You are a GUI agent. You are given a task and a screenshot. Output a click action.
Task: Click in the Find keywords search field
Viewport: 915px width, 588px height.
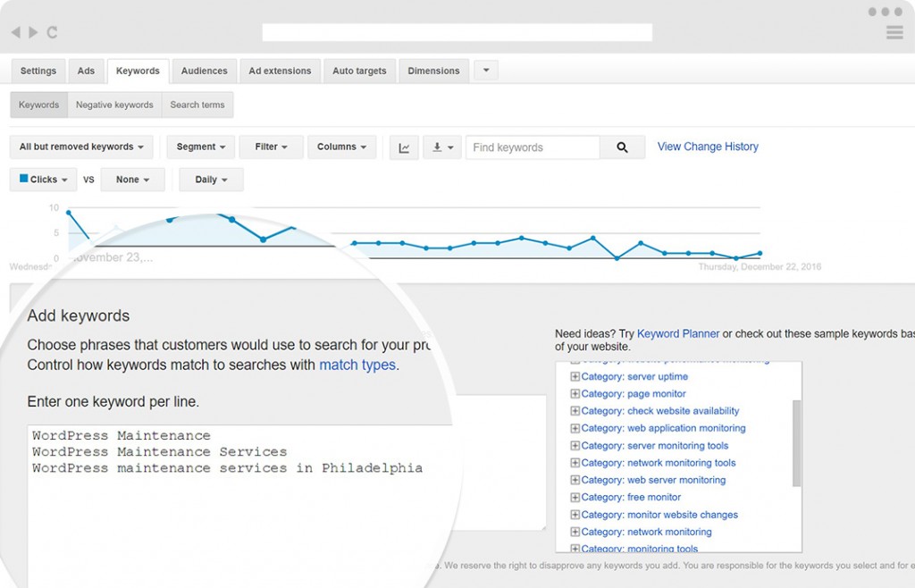[532, 147]
